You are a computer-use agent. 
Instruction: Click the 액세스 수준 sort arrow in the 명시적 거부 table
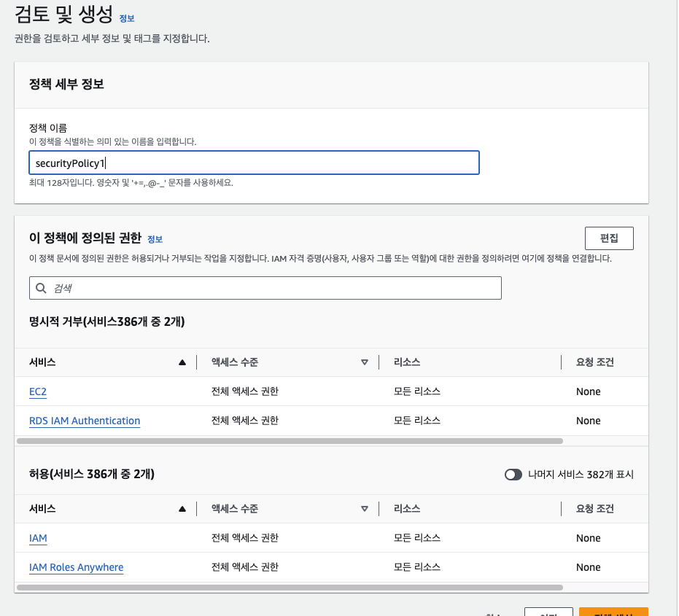click(x=365, y=362)
